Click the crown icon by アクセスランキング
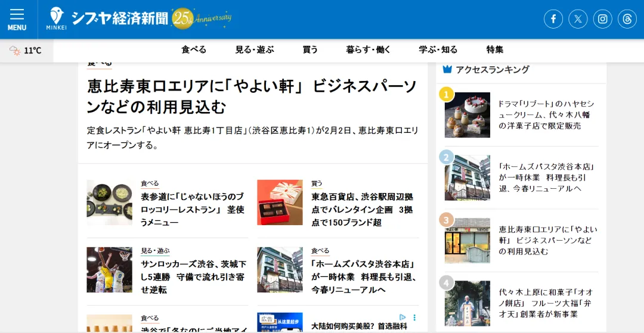 click(447, 69)
